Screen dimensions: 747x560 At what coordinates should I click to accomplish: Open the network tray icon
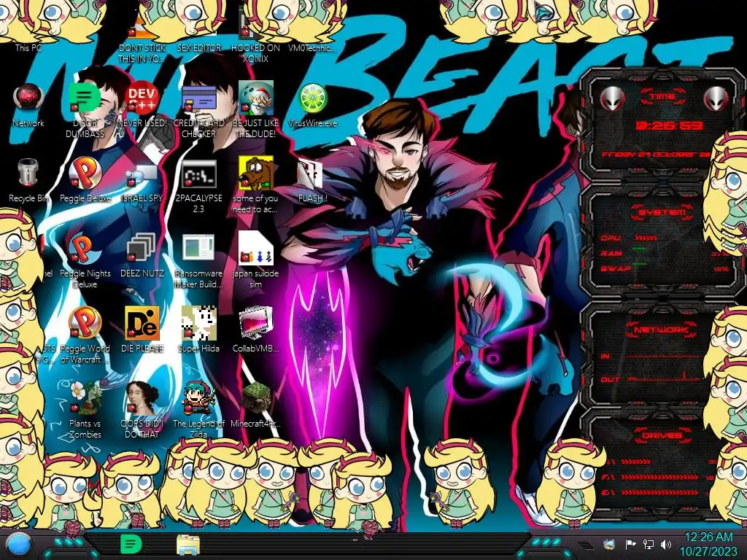[648, 544]
